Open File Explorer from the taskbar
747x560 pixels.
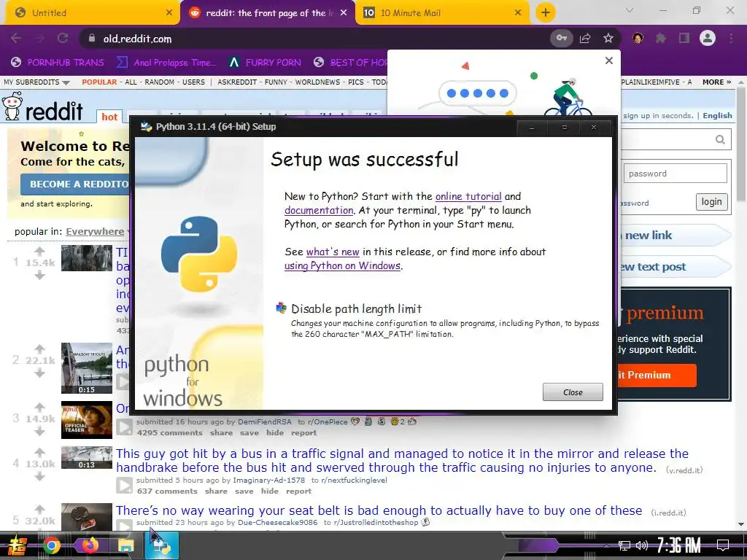click(x=125, y=545)
